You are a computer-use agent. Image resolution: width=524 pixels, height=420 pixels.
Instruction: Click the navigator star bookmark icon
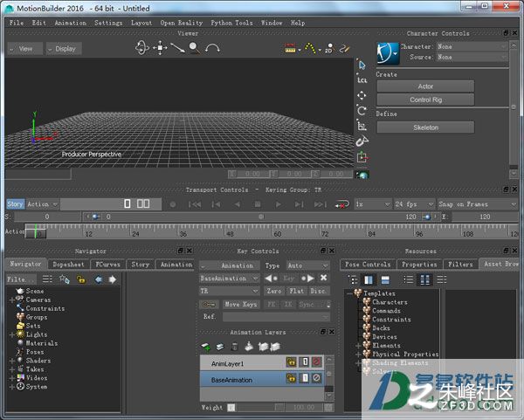tap(64, 279)
